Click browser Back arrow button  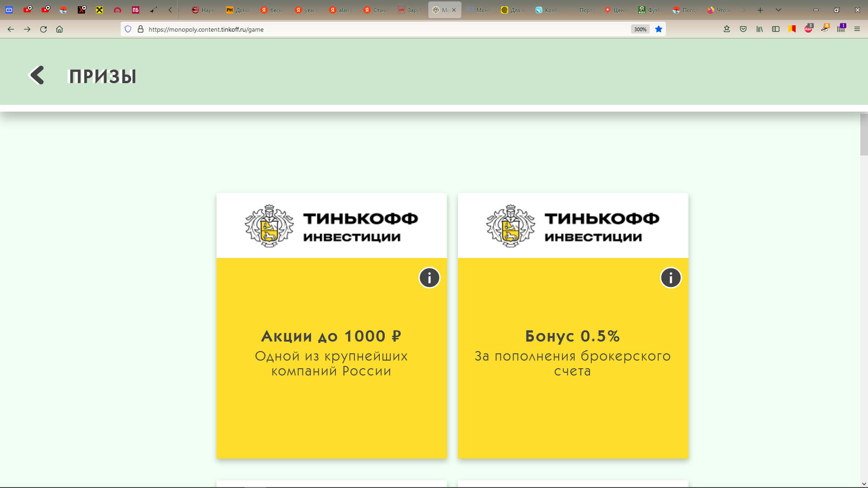pyautogui.click(x=11, y=29)
